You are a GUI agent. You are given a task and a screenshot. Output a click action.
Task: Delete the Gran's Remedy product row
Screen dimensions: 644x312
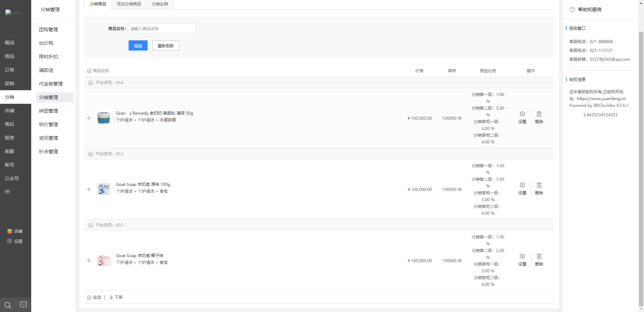539,117
